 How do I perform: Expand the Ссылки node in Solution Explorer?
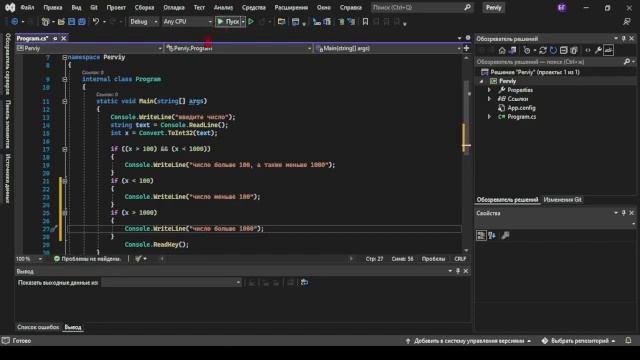click(x=489, y=99)
